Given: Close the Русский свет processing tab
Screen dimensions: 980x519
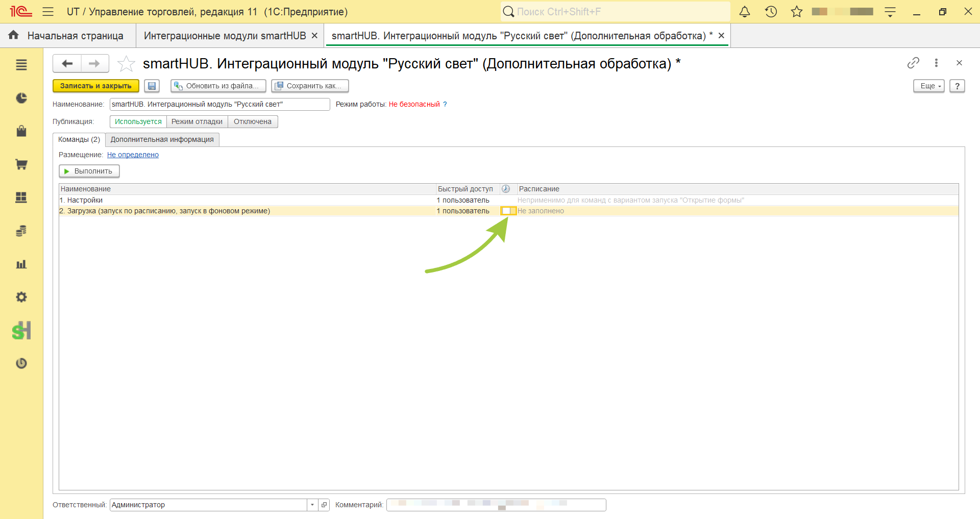Looking at the screenshot, I should [721, 36].
